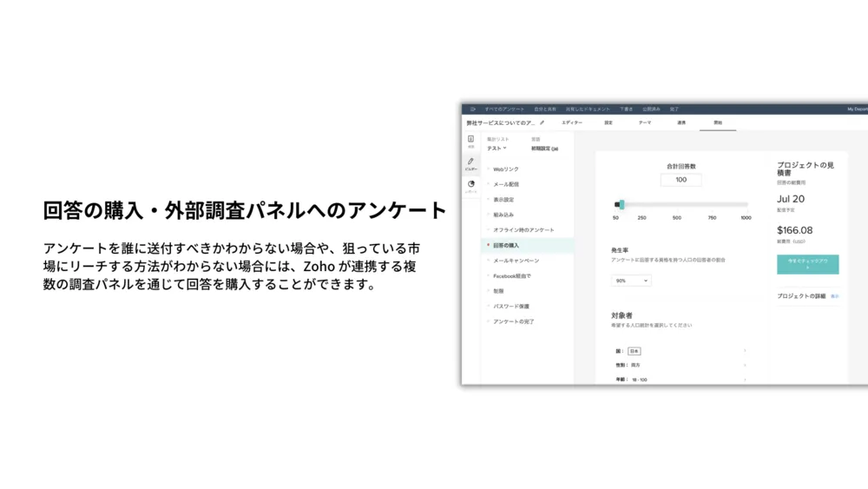Click the 初期設定 language value
Screen dimensions: 868x489
click(545, 149)
